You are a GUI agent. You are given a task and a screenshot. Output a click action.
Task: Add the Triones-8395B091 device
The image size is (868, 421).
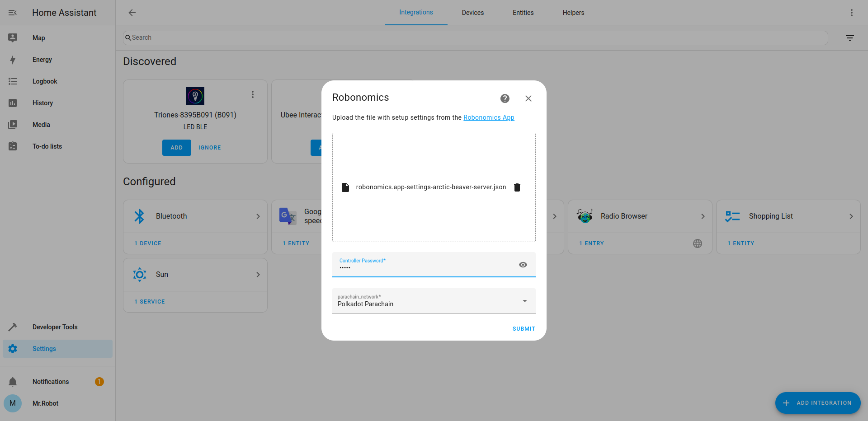point(177,148)
